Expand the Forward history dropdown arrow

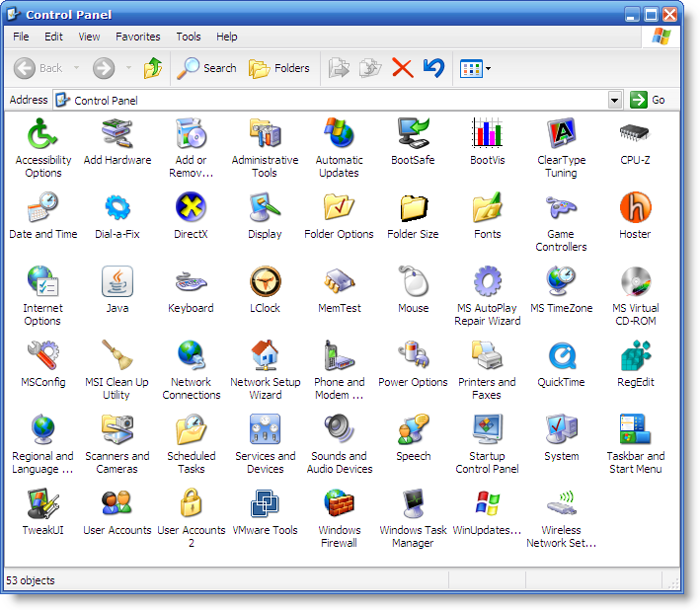pyautogui.click(x=128, y=68)
